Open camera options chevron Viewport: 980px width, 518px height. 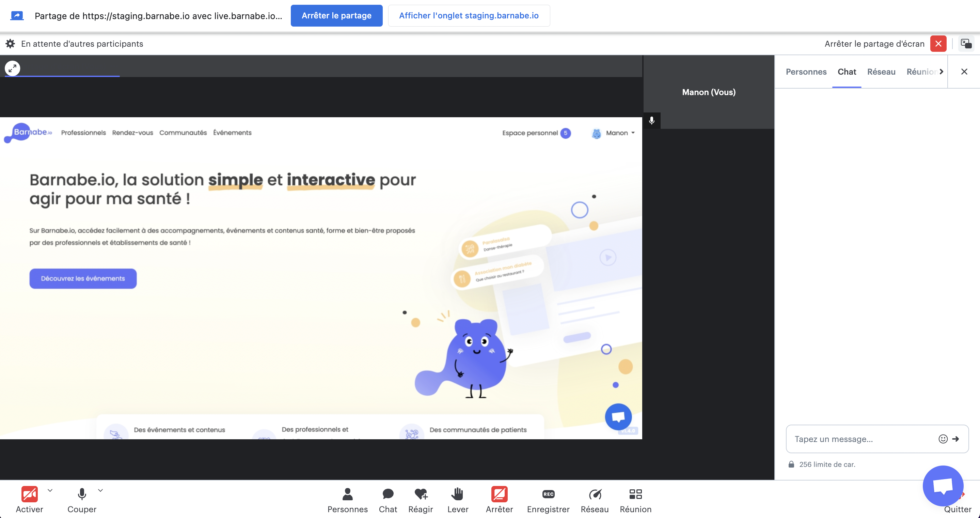50,490
